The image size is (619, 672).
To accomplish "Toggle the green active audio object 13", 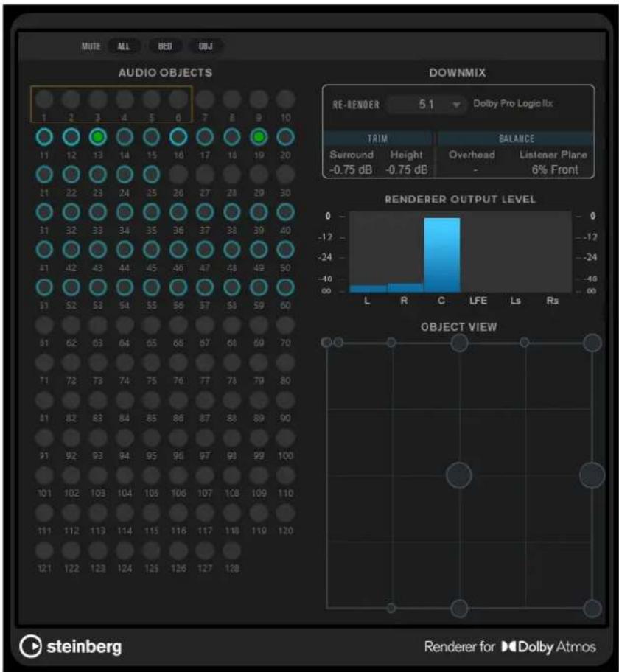I will 98,137.
